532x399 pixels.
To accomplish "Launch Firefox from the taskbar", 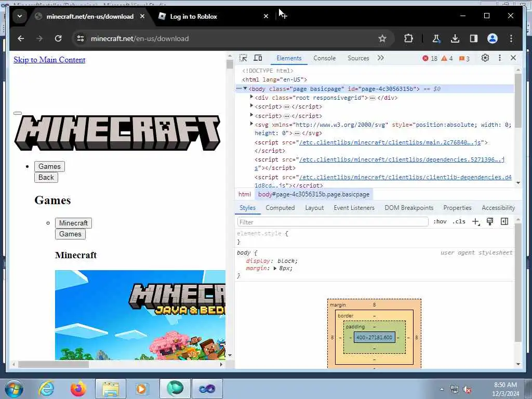I will pyautogui.click(x=78, y=389).
